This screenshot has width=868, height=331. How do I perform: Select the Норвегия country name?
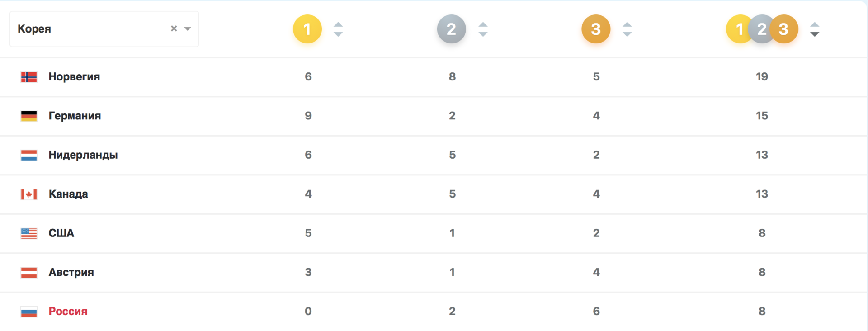(x=74, y=76)
